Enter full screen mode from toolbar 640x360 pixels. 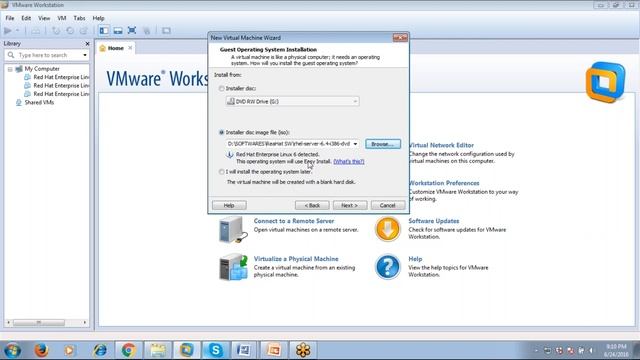[x=132, y=30]
